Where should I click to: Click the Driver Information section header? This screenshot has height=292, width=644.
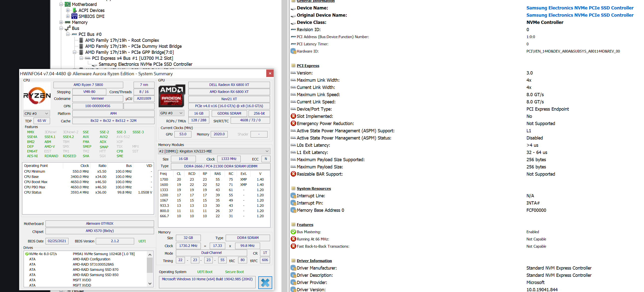[314, 261]
